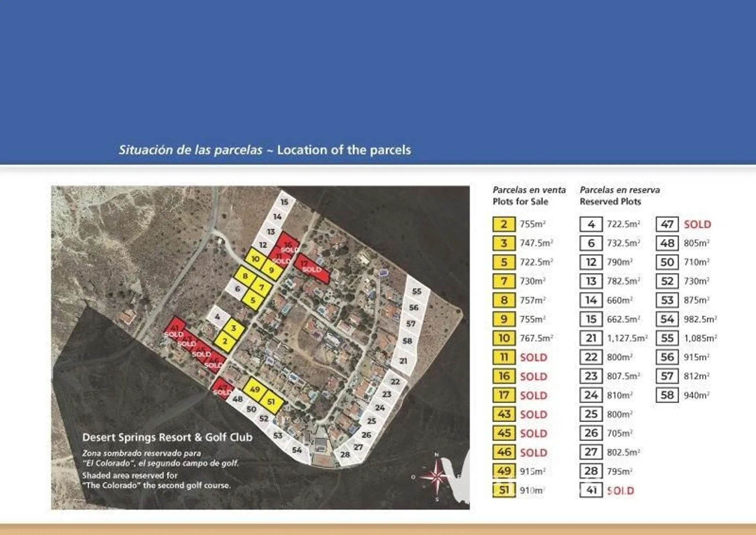
Task: Select red sold plot 41 on the map
Action: pyautogui.click(x=175, y=327)
